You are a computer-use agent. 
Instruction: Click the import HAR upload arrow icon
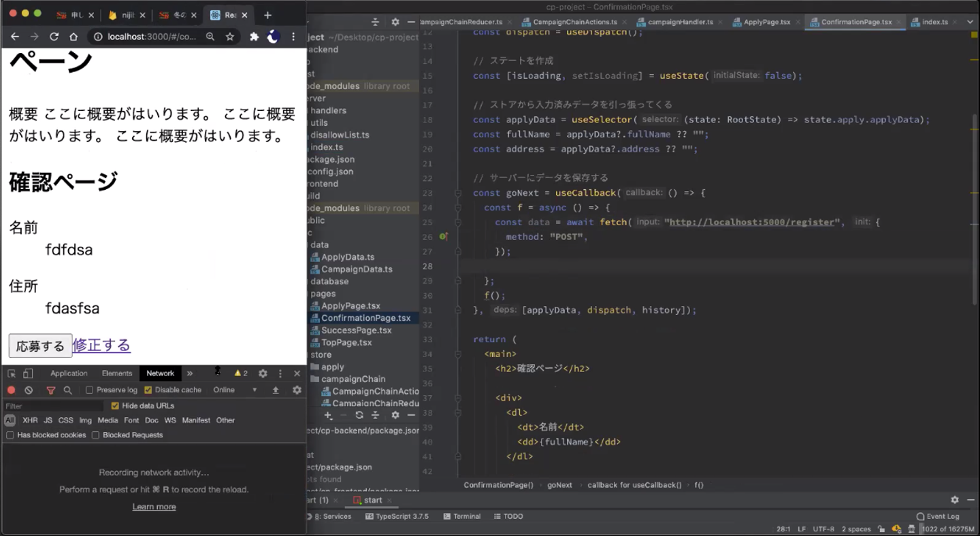click(x=276, y=390)
